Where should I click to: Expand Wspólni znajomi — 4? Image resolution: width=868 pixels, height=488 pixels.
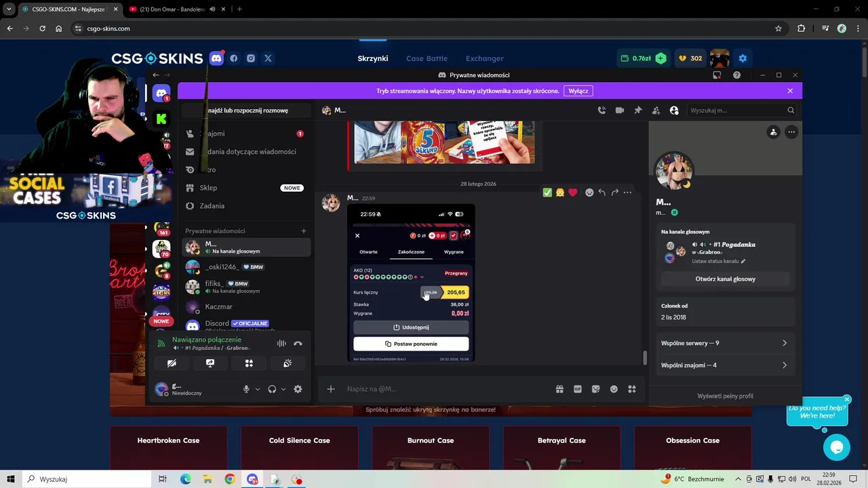[725, 365]
